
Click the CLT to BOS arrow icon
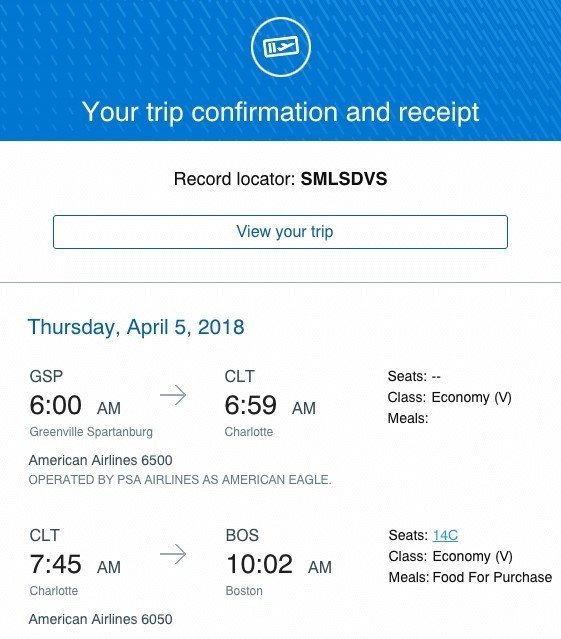173,554
